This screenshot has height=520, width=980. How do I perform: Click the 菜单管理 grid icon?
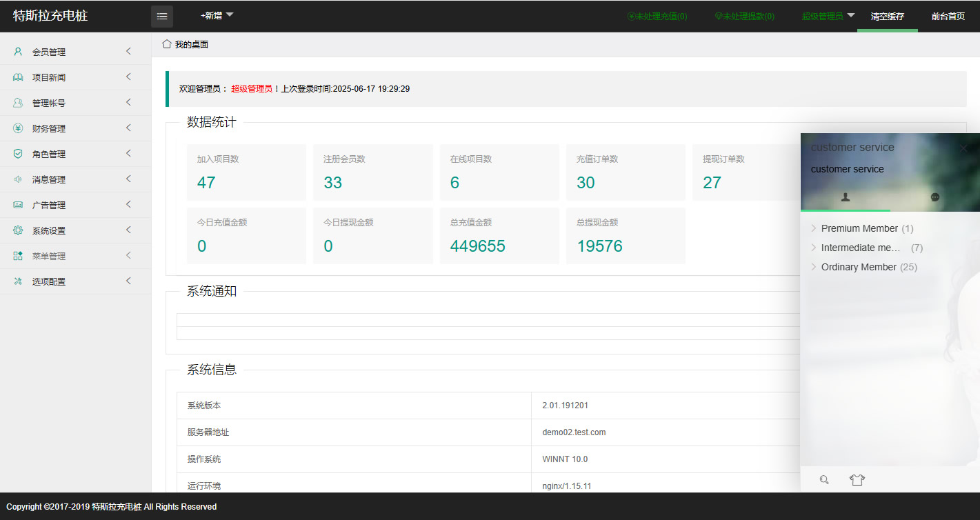(18, 256)
